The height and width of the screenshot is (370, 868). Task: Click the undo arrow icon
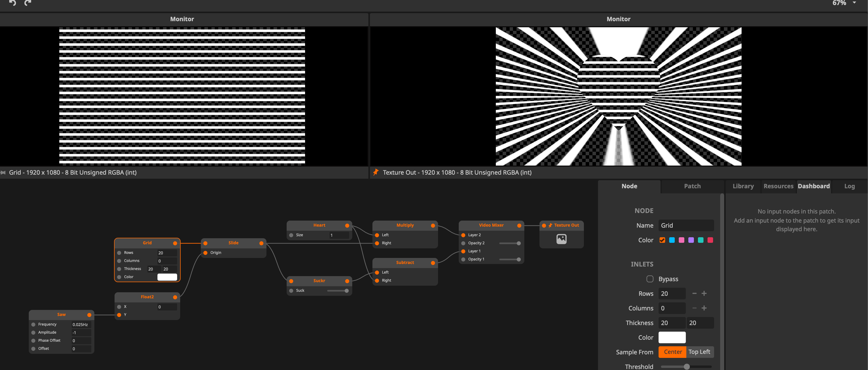tap(12, 3)
